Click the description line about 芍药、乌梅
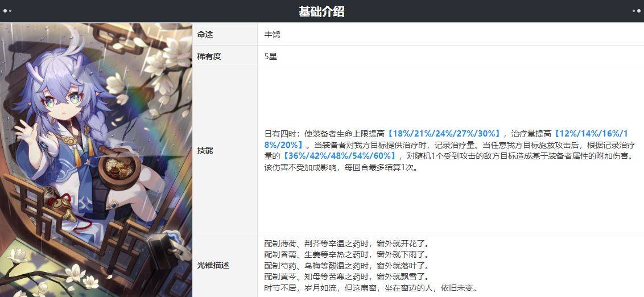Image resolution: width=644 pixels, height=297 pixels. pyautogui.click(x=346, y=266)
